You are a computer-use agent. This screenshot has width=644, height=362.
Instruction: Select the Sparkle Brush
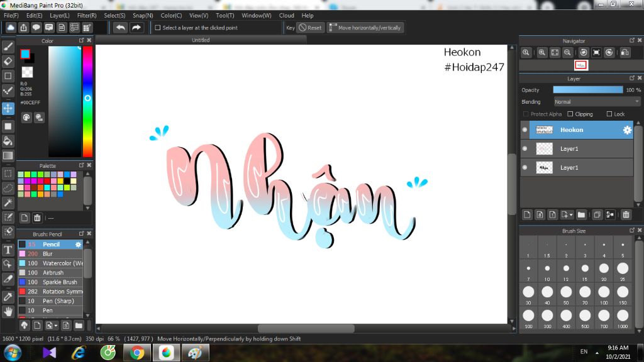[x=50, y=282]
